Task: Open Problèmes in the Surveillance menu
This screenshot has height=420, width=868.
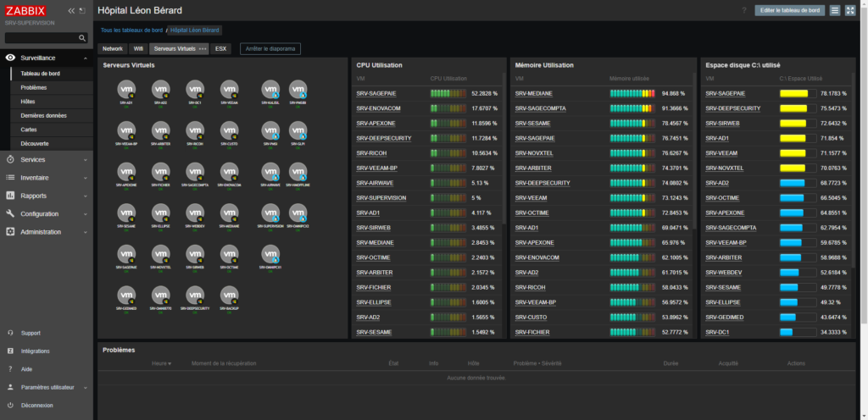Action: [x=34, y=87]
